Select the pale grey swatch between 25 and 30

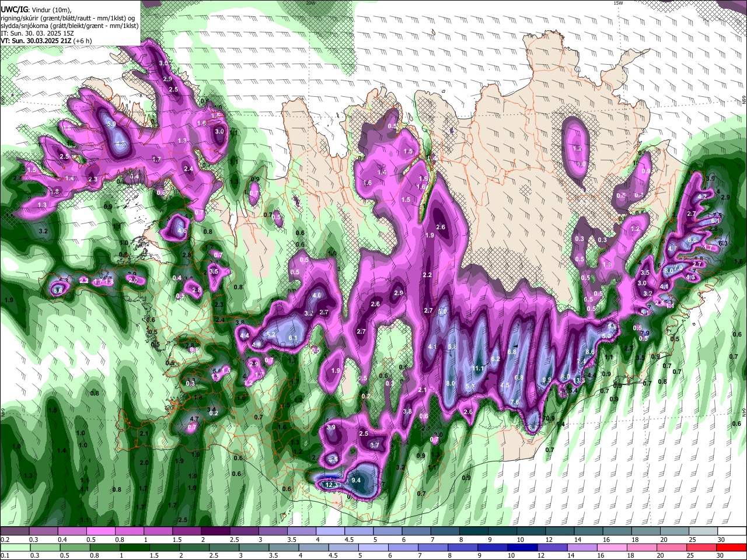(703, 532)
